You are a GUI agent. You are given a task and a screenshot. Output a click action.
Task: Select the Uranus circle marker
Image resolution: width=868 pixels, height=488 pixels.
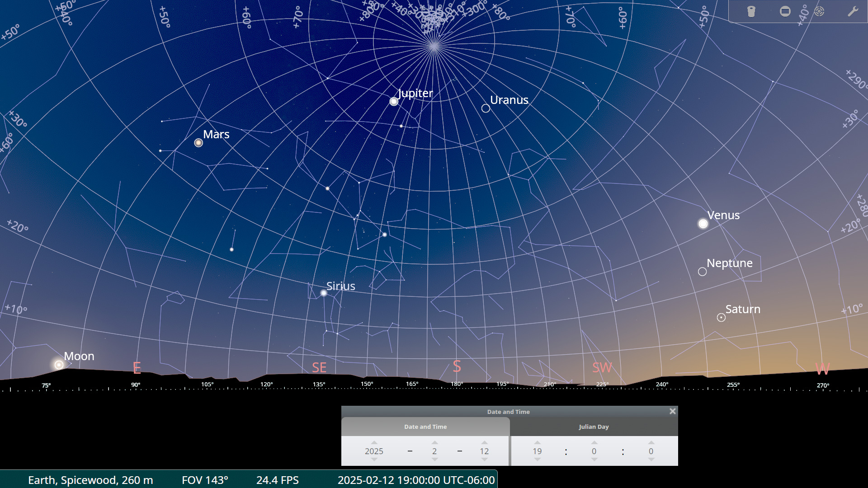tap(486, 108)
